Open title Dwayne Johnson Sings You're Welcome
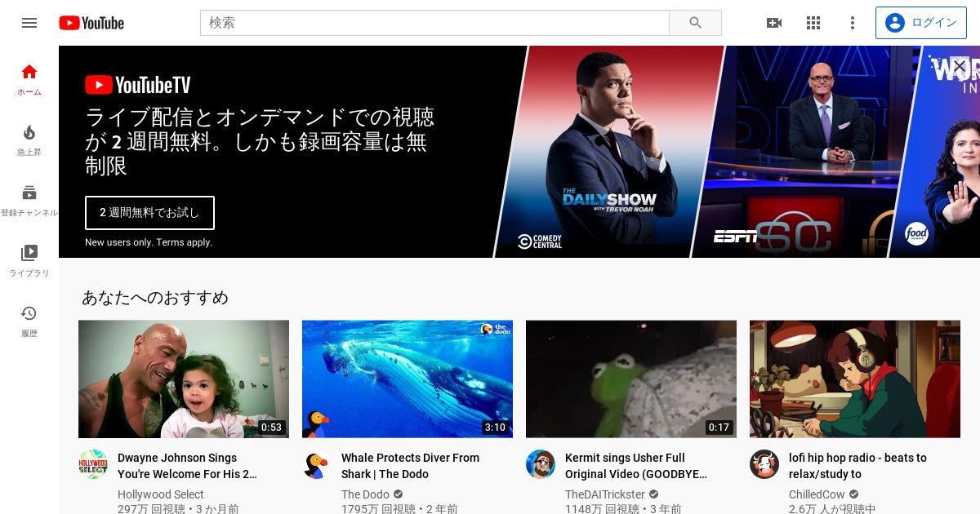 pyautogui.click(x=188, y=466)
